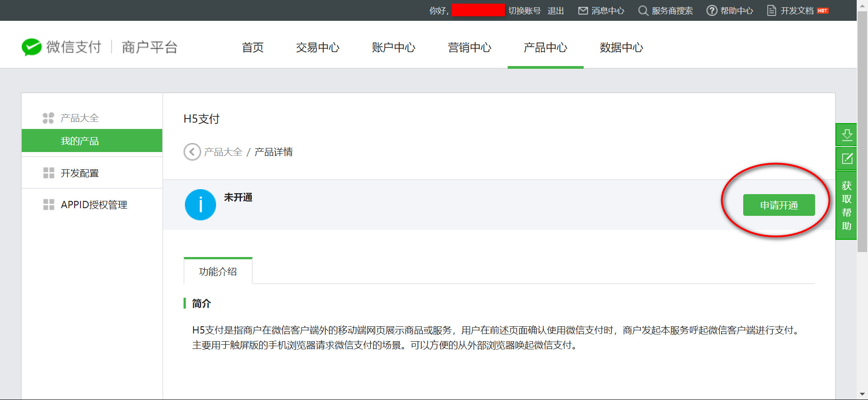
Task: Click the WeChat Pay green logo icon
Action: [32, 47]
